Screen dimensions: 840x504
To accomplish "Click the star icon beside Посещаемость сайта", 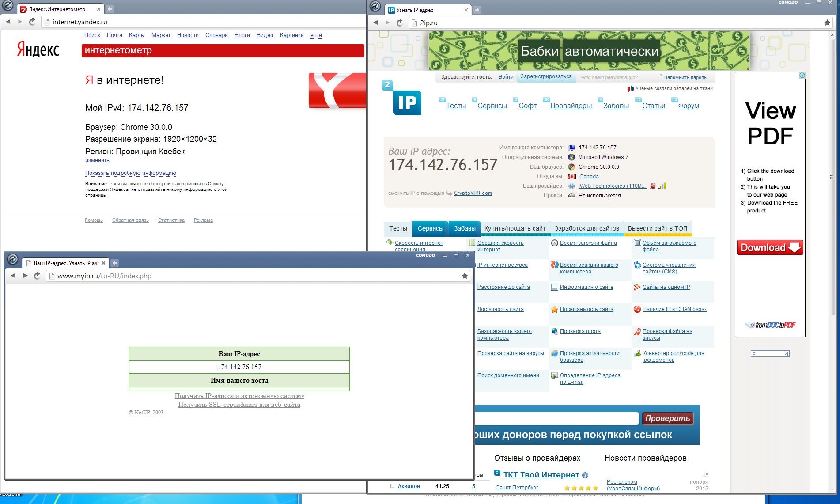I will pos(555,309).
